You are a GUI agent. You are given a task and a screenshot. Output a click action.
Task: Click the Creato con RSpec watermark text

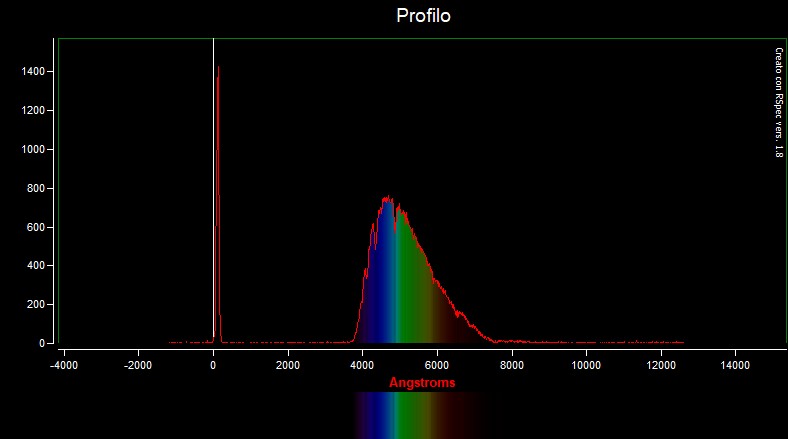point(778,102)
